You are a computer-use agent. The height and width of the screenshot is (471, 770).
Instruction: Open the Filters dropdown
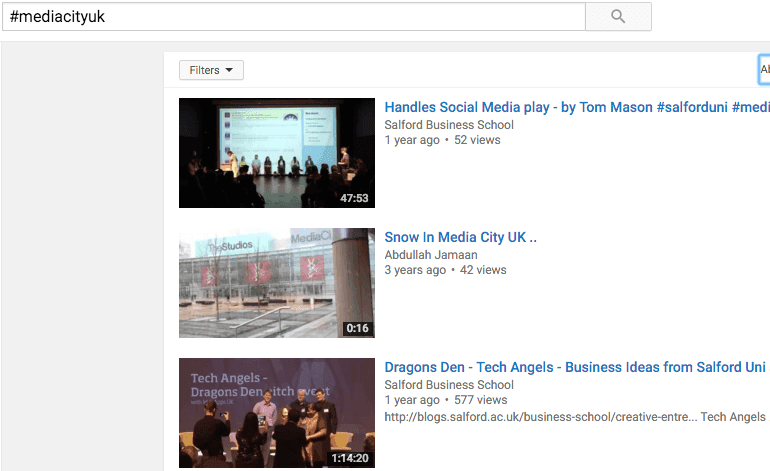211,70
